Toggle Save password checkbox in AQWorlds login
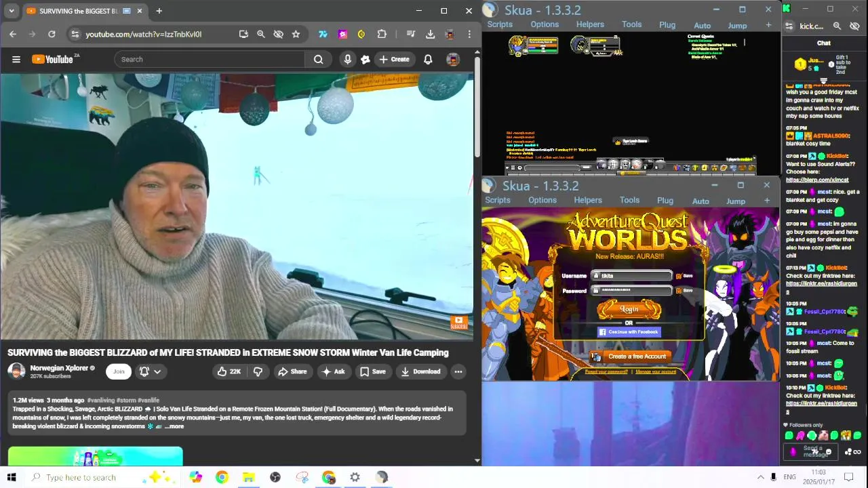The height and width of the screenshot is (488, 868). point(679,291)
